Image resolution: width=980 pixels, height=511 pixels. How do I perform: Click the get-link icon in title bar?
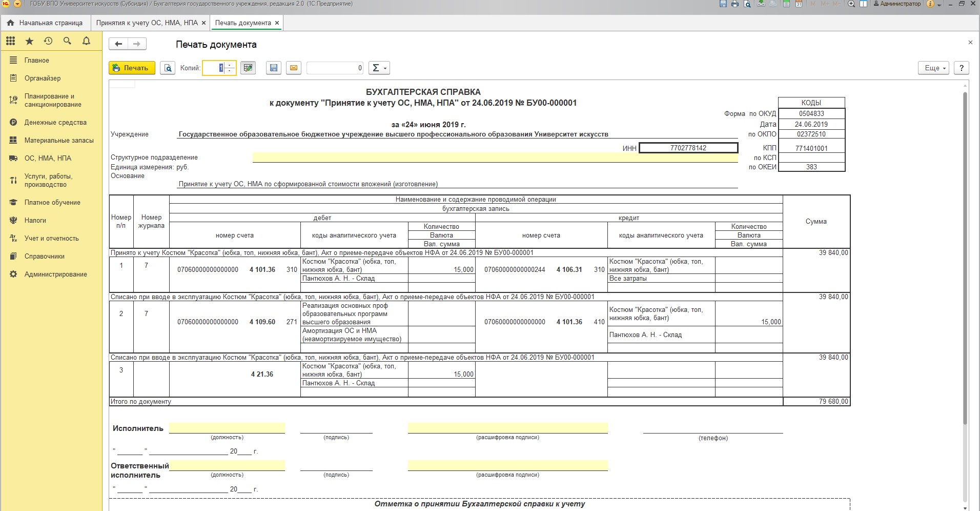(x=762, y=4)
